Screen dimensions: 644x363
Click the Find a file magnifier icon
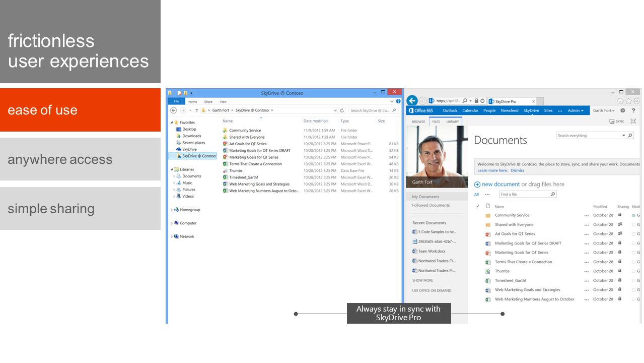[x=552, y=194]
